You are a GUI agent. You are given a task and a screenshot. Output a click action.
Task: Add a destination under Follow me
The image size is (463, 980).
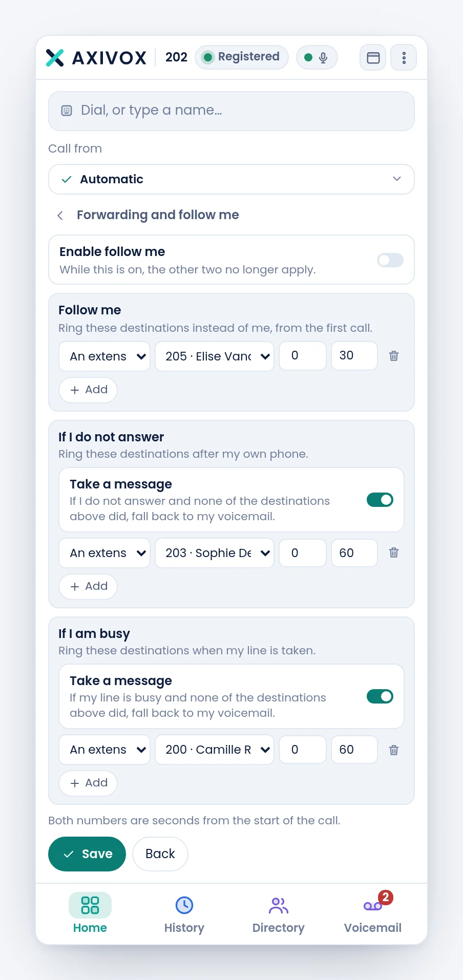88,390
